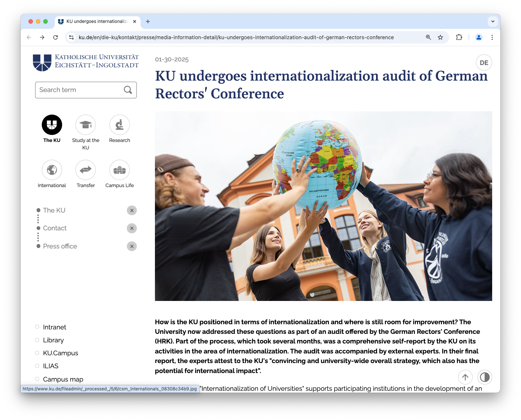Select the Transfer arrows icon
This screenshot has height=420, width=521.
click(85, 170)
